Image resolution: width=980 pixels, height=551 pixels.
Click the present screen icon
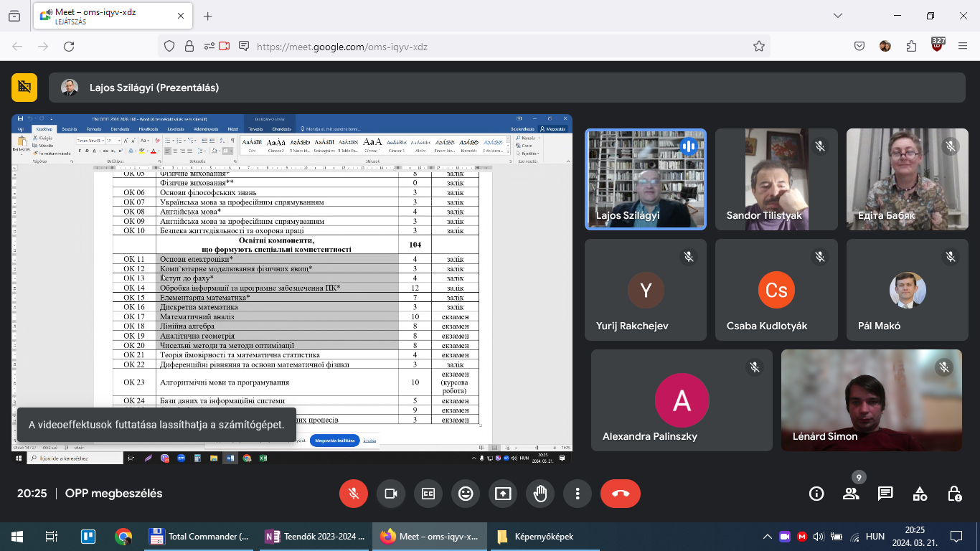coord(503,494)
